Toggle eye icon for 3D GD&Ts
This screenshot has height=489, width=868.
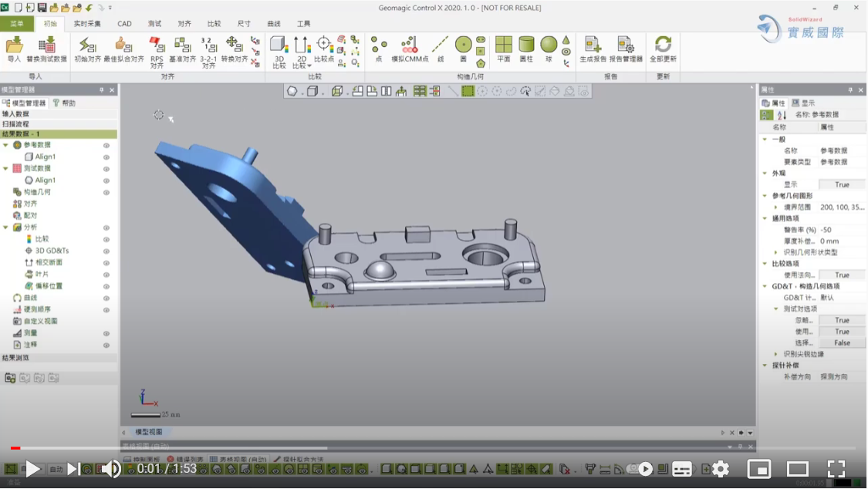[106, 251]
